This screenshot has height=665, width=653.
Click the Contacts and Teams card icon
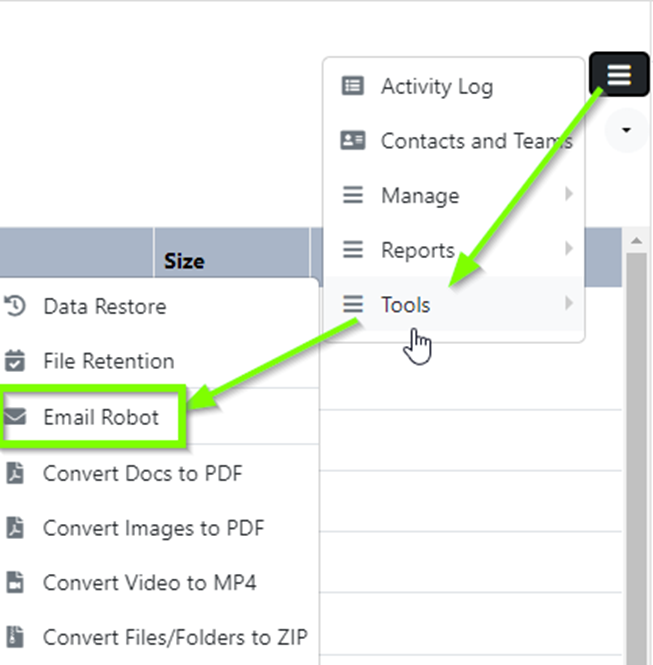tap(353, 140)
